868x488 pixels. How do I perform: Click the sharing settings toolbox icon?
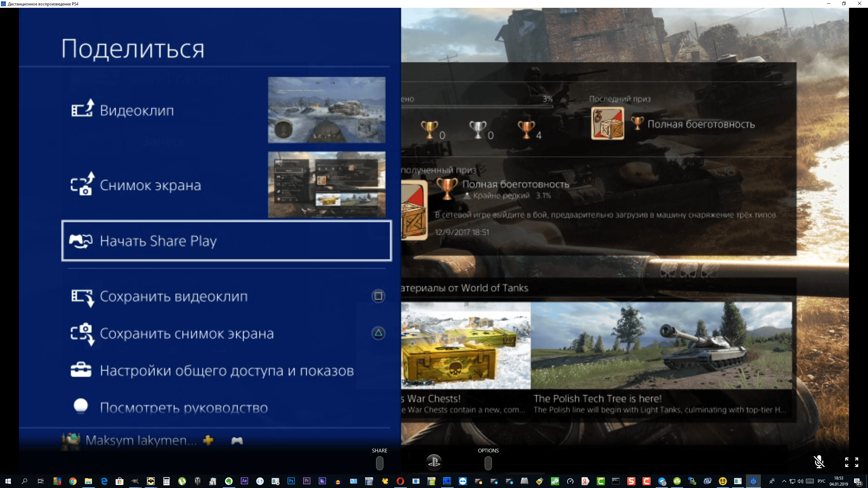(81, 369)
